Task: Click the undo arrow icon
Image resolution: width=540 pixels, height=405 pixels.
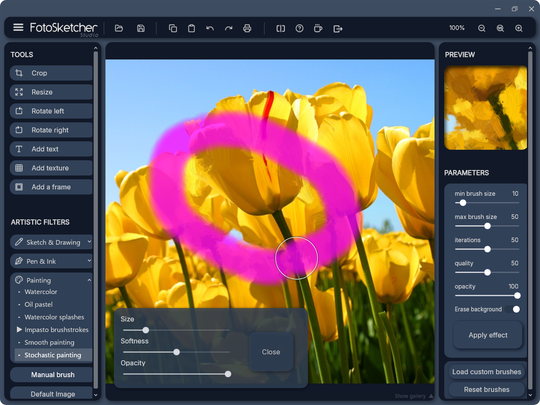Action: click(210, 28)
